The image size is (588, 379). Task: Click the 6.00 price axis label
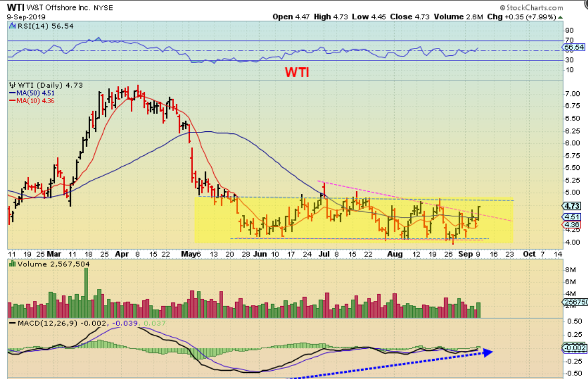(x=572, y=143)
